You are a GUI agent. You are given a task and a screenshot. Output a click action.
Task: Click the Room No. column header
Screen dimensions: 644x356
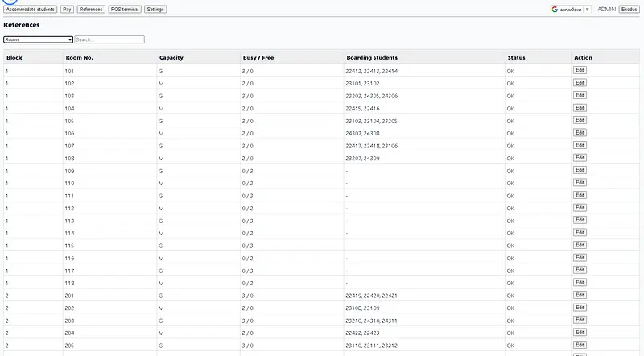(77, 57)
